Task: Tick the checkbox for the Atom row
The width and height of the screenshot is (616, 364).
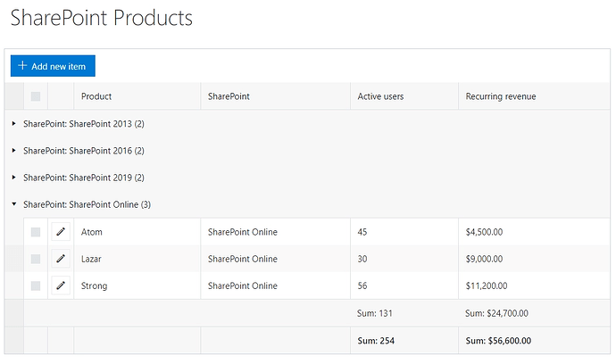Action: pyautogui.click(x=36, y=232)
